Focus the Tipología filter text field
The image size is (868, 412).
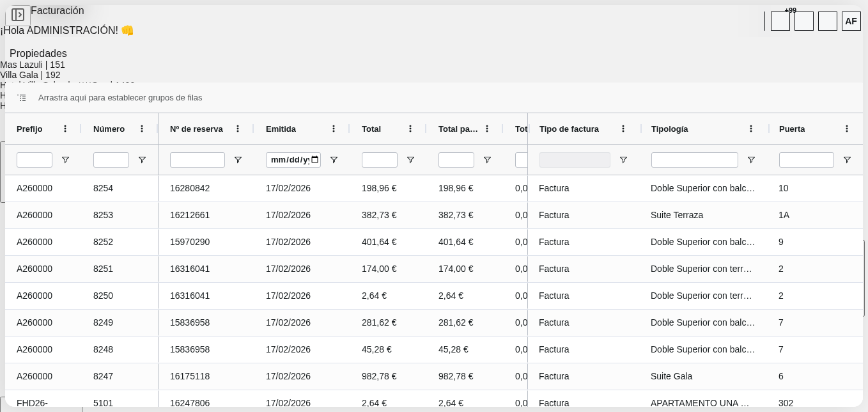tap(694, 160)
